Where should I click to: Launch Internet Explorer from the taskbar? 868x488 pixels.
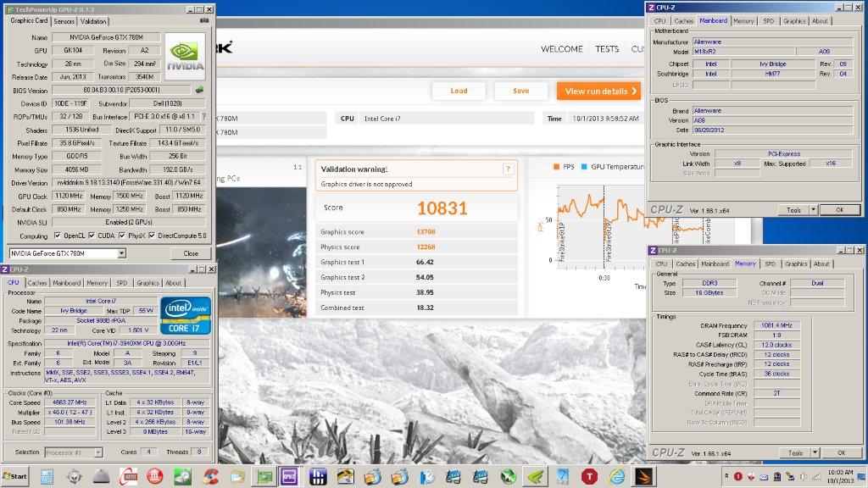pyautogui.click(x=617, y=476)
